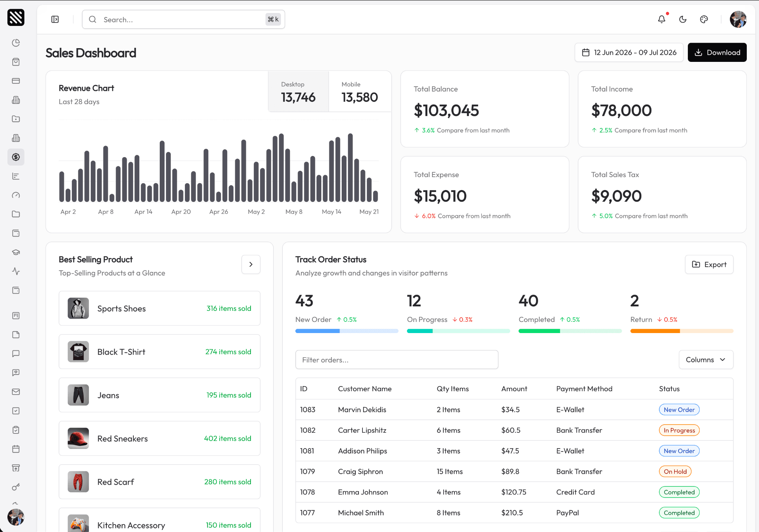The width and height of the screenshot is (759, 532).
Task: Select the Black T-Shirt product row
Action: click(159, 352)
